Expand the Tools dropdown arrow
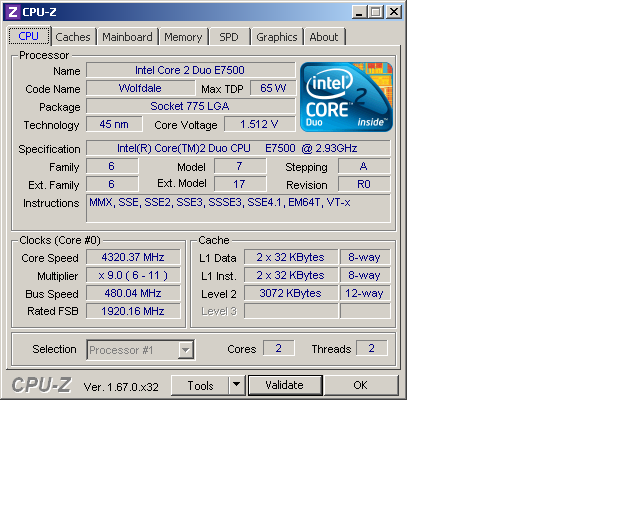640x512 pixels. 236,385
